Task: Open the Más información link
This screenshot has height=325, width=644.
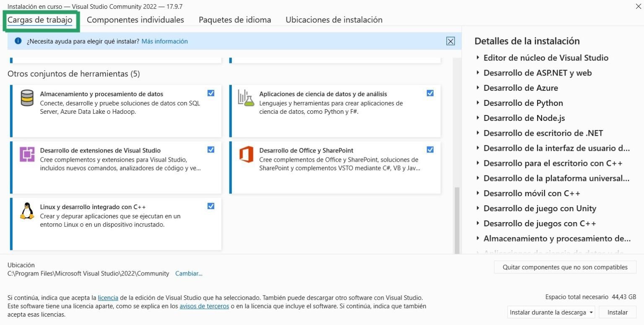Action: click(164, 41)
